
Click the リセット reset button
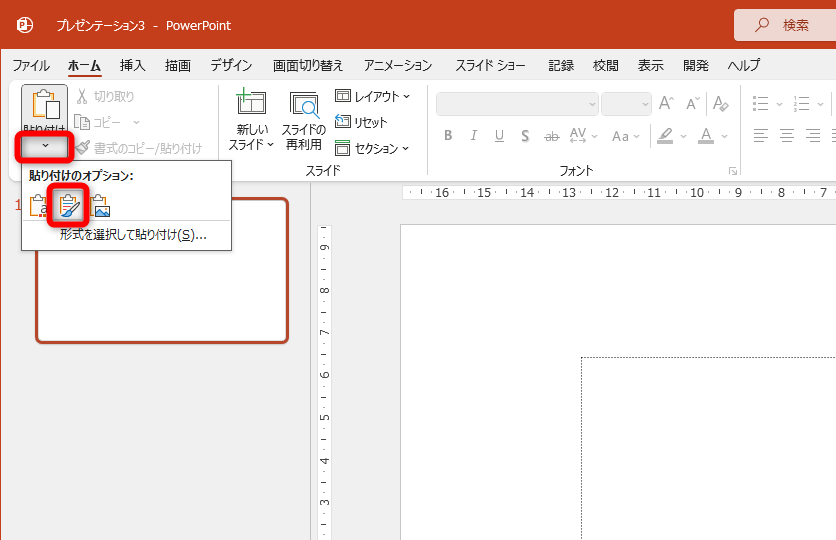tap(360, 122)
